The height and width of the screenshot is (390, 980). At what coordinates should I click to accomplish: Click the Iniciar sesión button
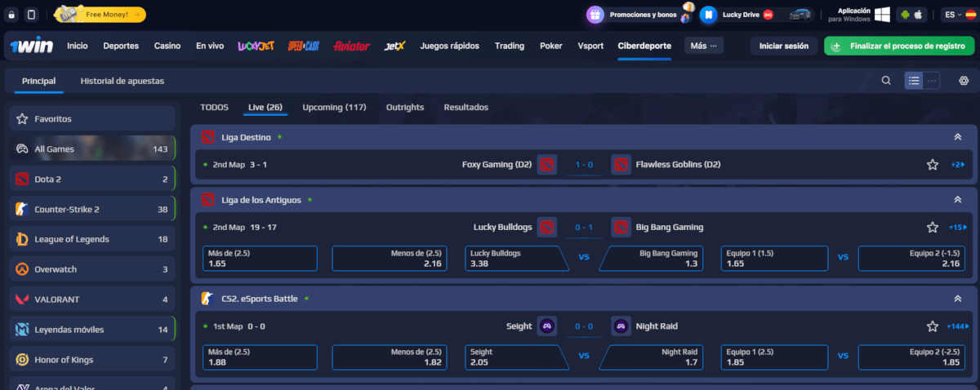tap(783, 46)
